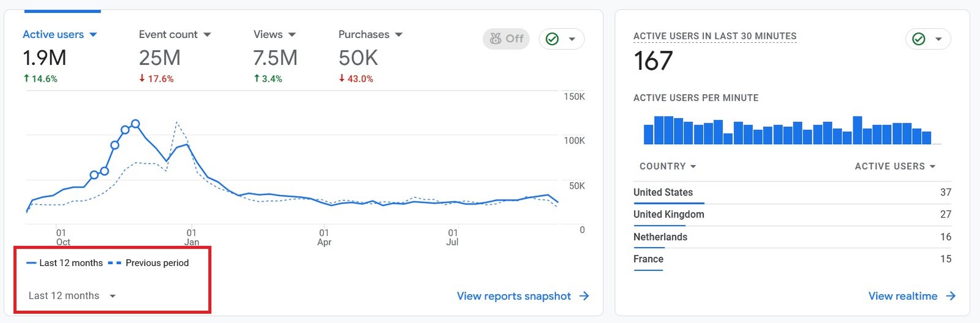Image resolution: width=980 pixels, height=323 pixels.
Task: Click the 50K purchases value
Action: coord(358,58)
